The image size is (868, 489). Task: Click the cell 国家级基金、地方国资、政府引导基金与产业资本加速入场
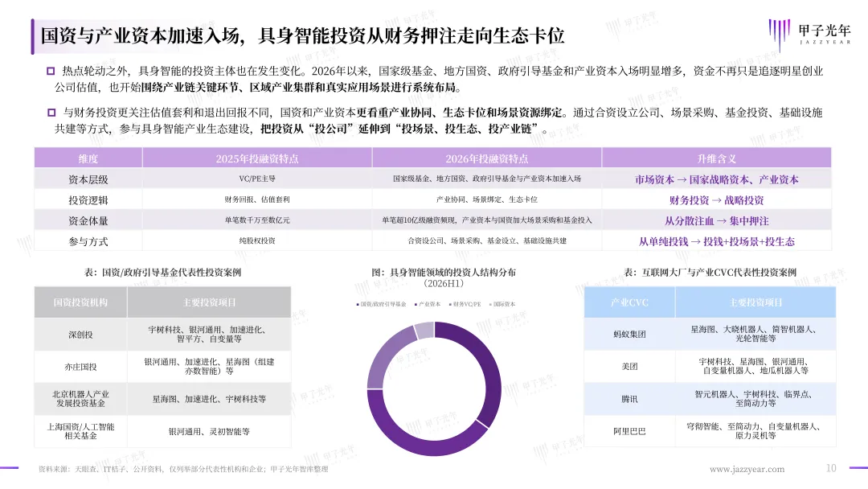click(486, 179)
